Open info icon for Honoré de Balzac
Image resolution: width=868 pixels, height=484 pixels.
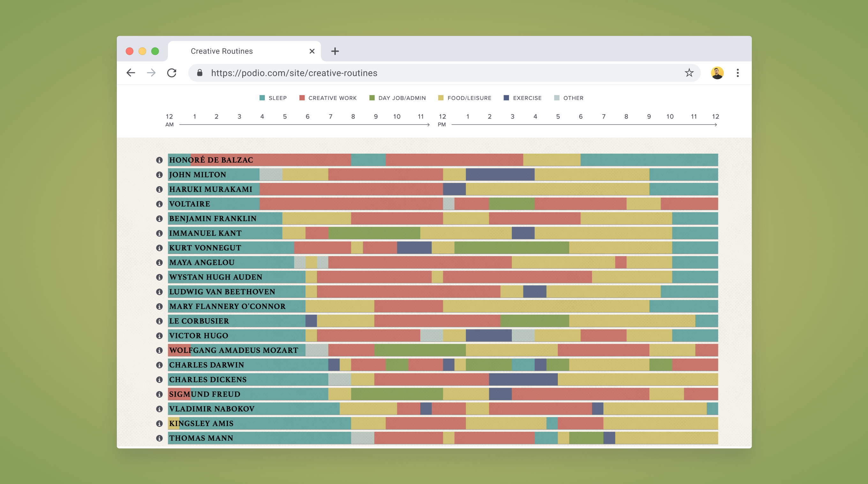pos(159,160)
